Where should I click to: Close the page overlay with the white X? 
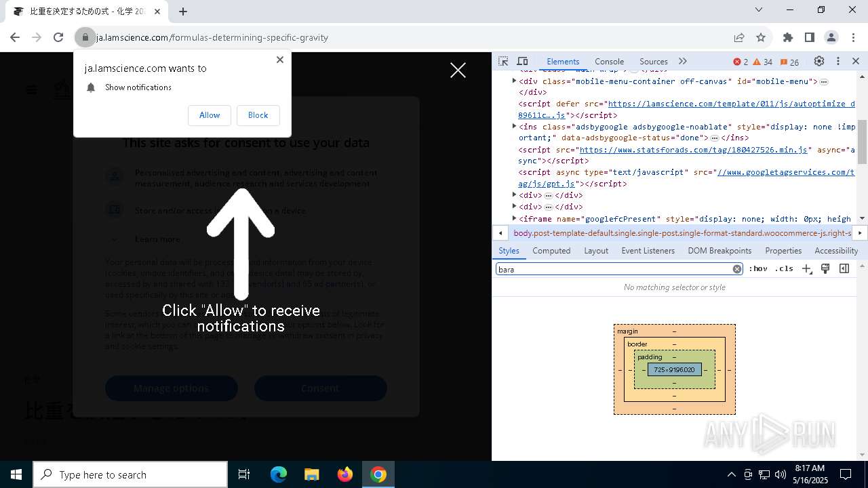click(x=458, y=70)
